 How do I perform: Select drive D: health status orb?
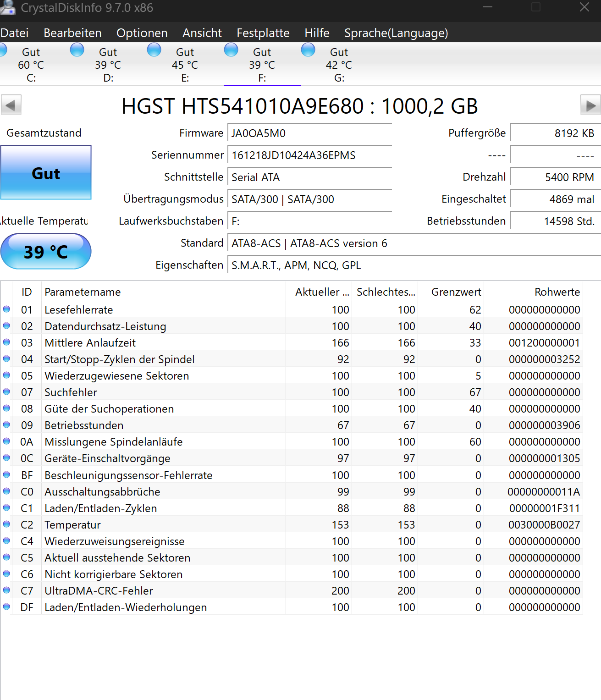point(77,50)
